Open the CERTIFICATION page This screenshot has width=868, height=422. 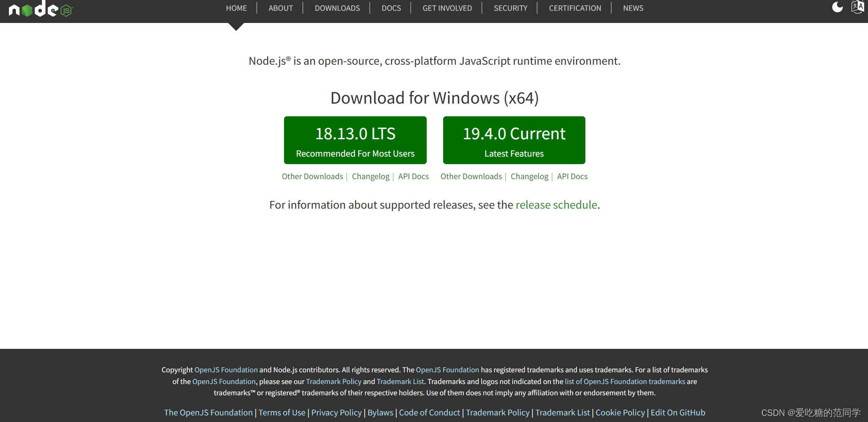(575, 8)
